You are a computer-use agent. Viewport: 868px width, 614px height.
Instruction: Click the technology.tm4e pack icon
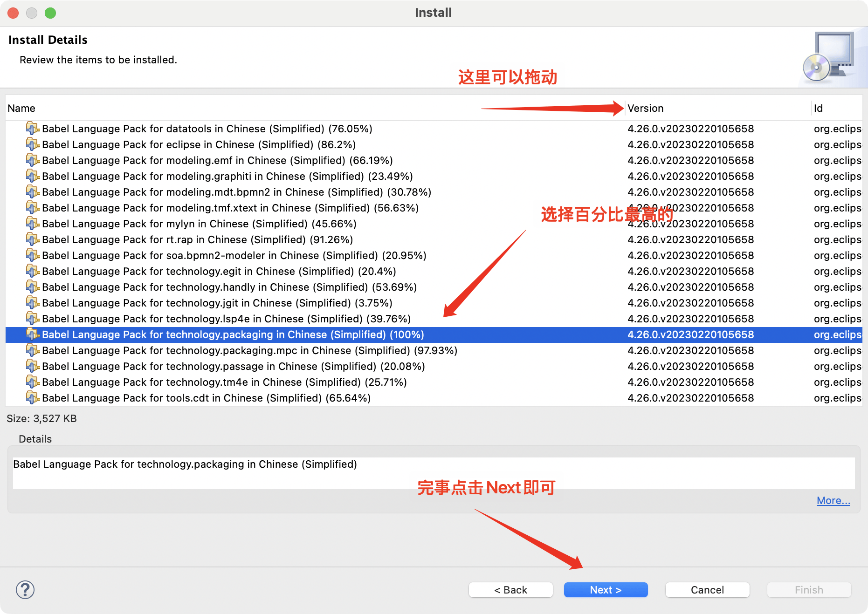[x=32, y=382]
